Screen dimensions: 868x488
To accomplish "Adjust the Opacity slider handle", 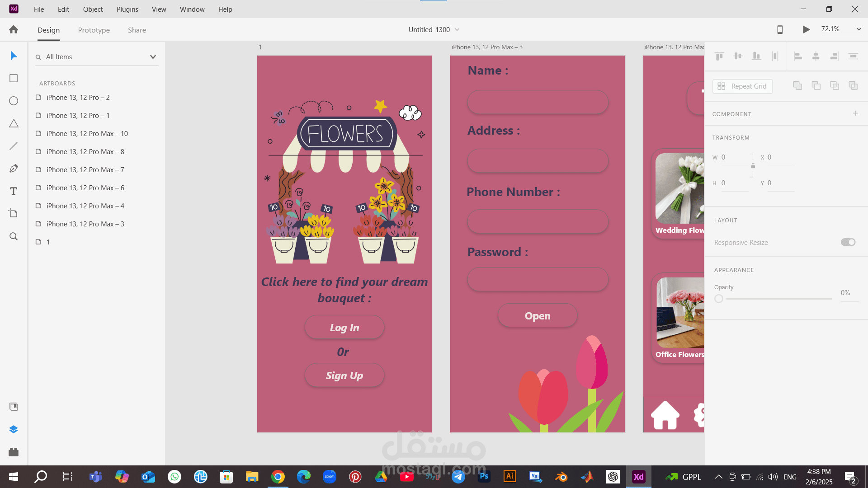I will (x=719, y=299).
